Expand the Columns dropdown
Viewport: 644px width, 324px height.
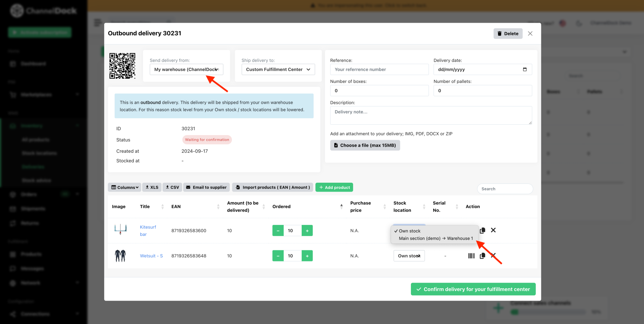pyautogui.click(x=125, y=187)
